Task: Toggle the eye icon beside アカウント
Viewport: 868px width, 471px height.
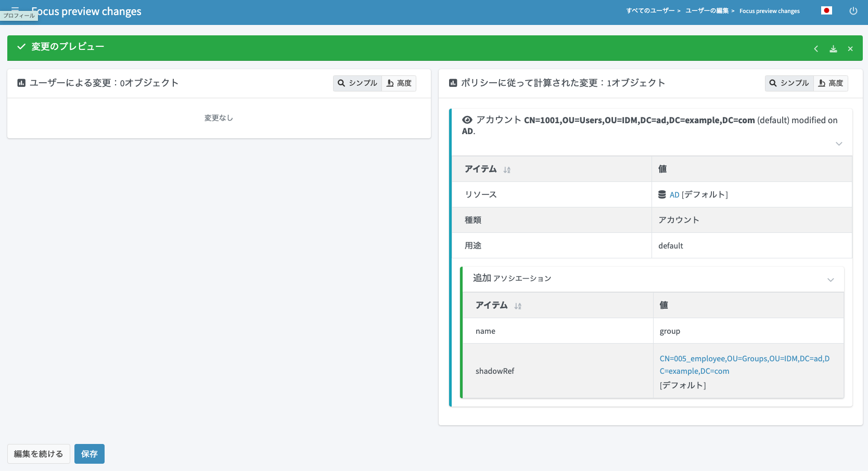Action: pyautogui.click(x=467, y=120)
